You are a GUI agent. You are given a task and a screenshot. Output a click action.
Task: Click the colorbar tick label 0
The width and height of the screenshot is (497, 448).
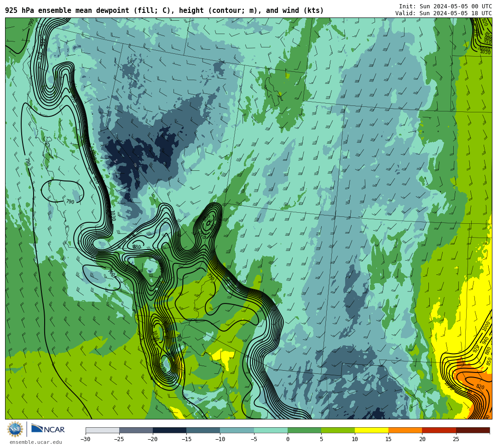pos(288,439)
